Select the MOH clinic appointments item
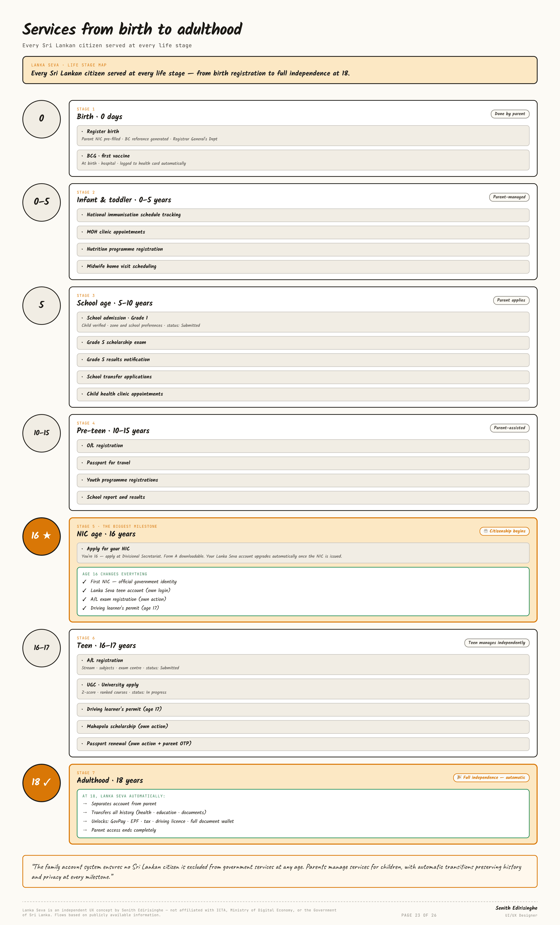 [303, 232]
